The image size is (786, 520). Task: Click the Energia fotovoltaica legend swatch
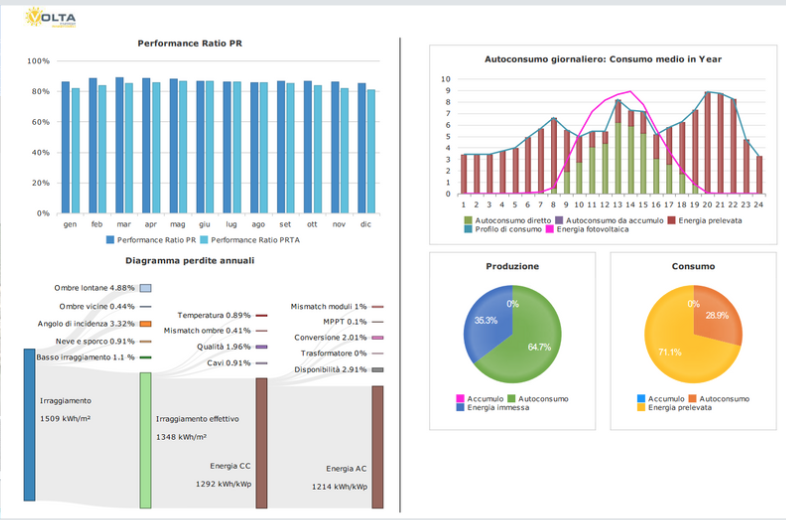549,229
